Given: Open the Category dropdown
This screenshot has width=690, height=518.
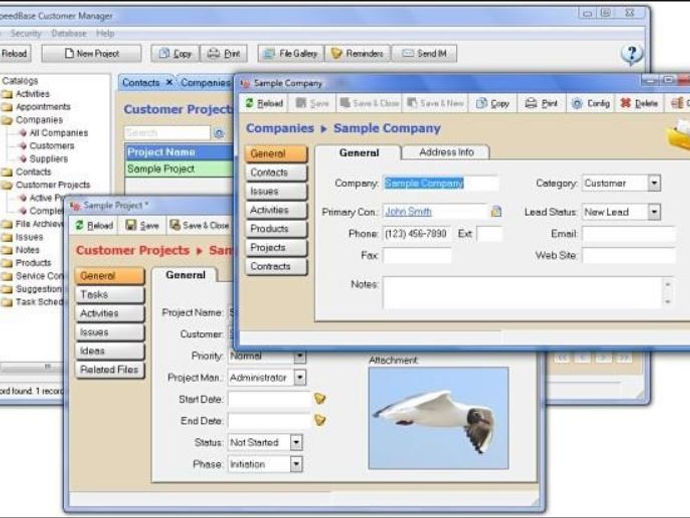Looking at the screenshot, I should pos(654,183).
